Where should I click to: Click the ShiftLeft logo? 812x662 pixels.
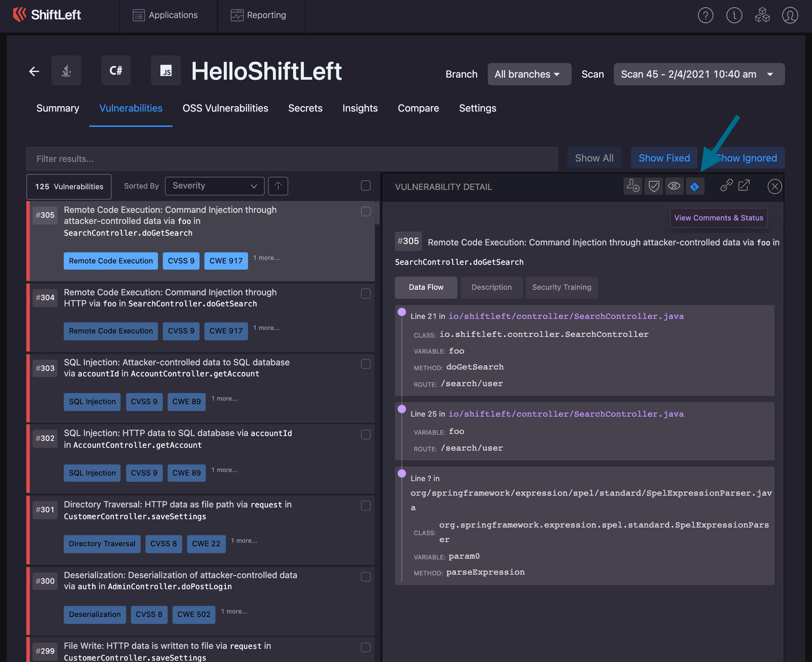[47, 15]
